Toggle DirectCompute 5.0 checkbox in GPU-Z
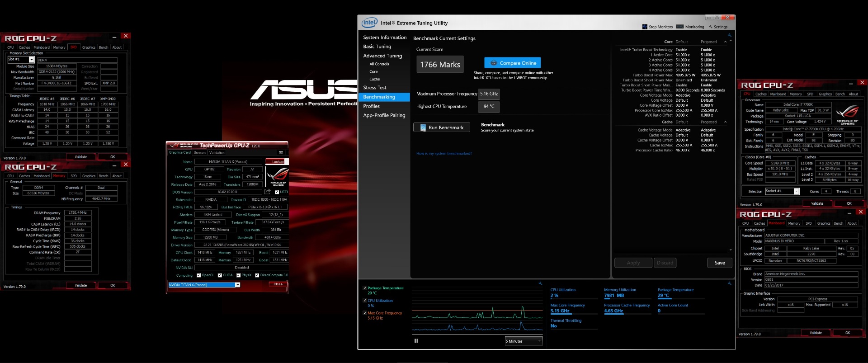Image resolution: width=868 pixels, height=363 pixels. pyautogui.click(x=257, y=275)
